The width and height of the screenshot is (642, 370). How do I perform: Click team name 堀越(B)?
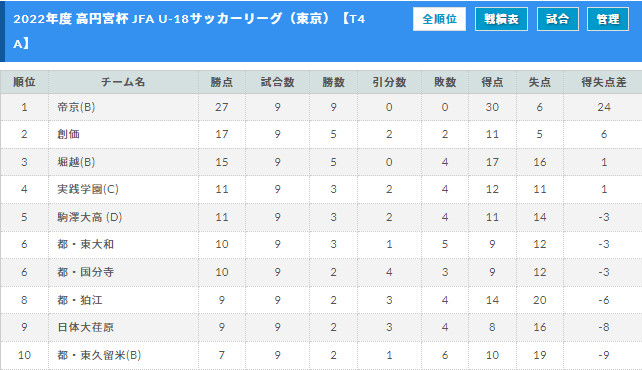coord(76,162)
